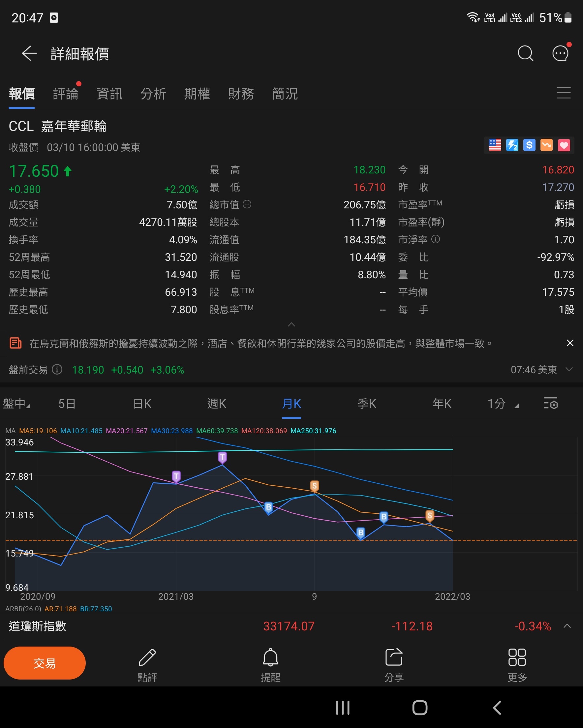Viewport: 583px width, 728px height.
Task: Tap the MA5:19.106 indicator label
Action: 38,431
